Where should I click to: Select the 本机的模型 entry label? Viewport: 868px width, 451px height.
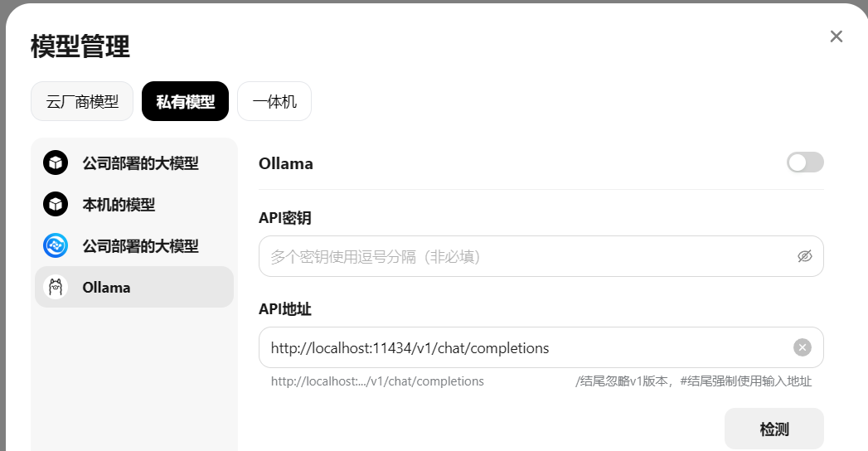(119, 205)
